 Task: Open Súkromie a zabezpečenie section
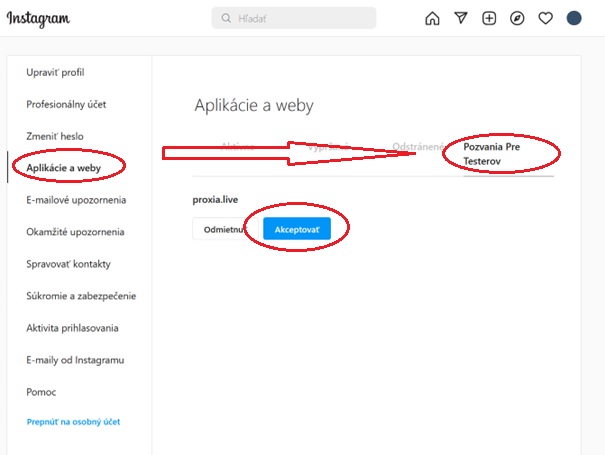coord(81,296)
